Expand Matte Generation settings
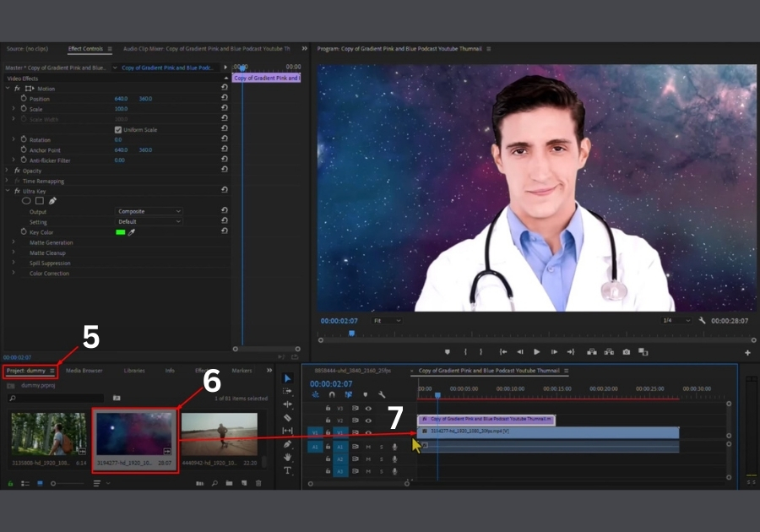 pos(13,242)
